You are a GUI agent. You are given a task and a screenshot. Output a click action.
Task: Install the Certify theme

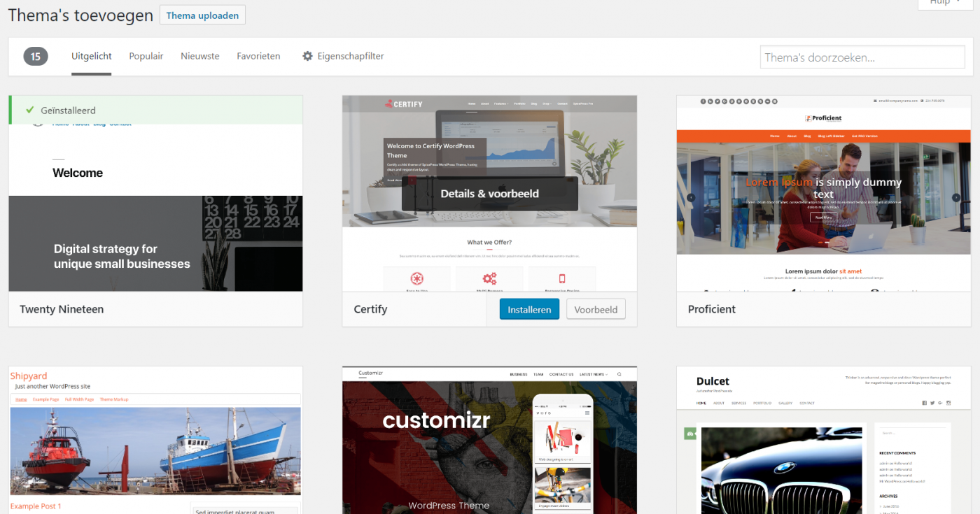pyautogui.click(x=529, y=309)
